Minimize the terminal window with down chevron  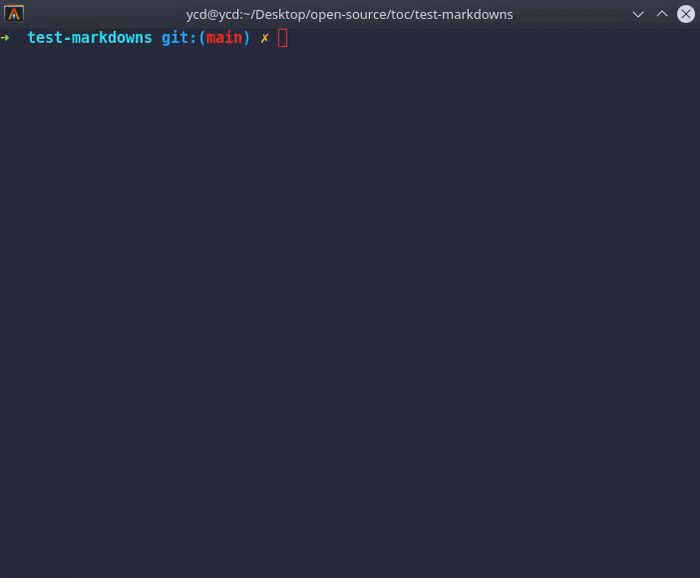click(x=638, y=14)
